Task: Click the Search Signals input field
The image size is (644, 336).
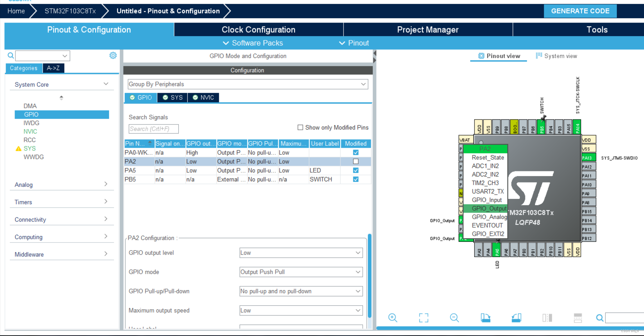Action: pyautogui.click(x=153, y=129)
